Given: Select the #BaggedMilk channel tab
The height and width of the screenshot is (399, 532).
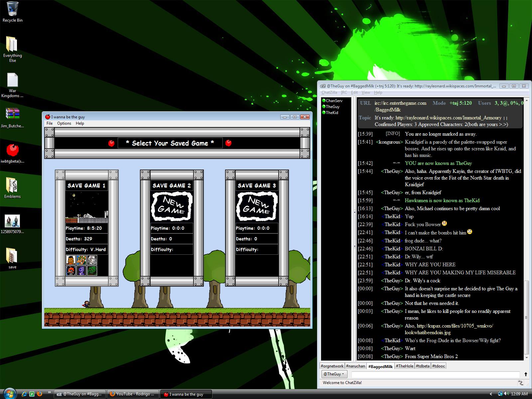Looking at the screenshot, I should 380,366.
